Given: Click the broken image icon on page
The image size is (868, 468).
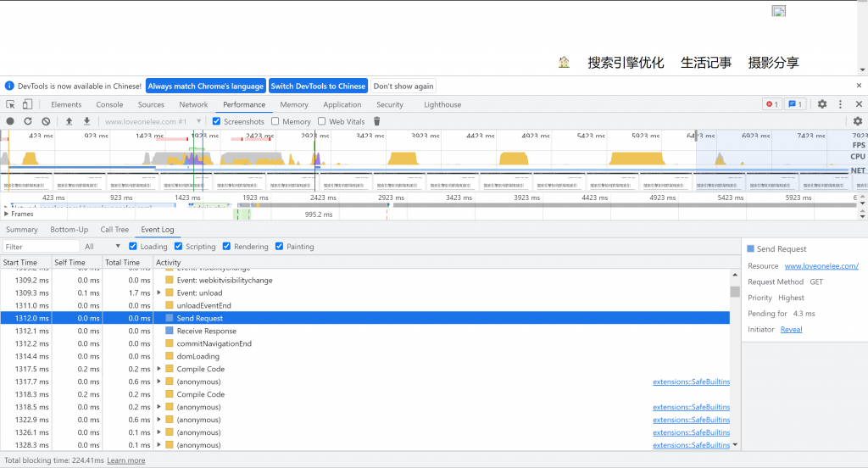Looking at the screenshot, I should click(779, 11).
